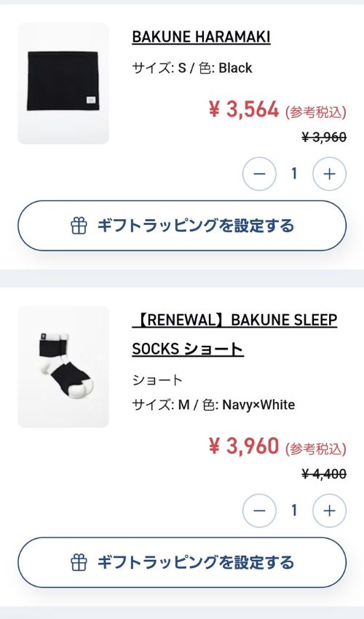This screenshot has width=364, height=619.
Task: Increase SLEEP SOCKS quantity with plus button
Action: 329,510
